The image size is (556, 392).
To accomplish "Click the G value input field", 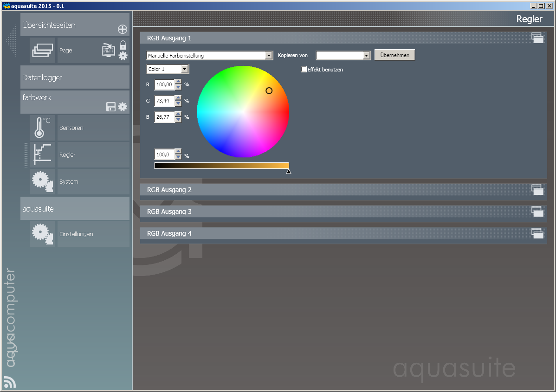I will click(165, 101).
